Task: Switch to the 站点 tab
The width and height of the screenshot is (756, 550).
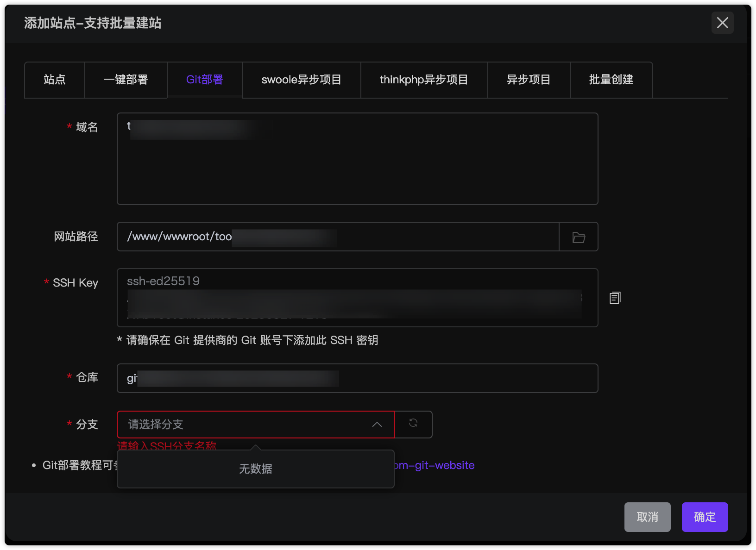Action: tap(55, 80)
